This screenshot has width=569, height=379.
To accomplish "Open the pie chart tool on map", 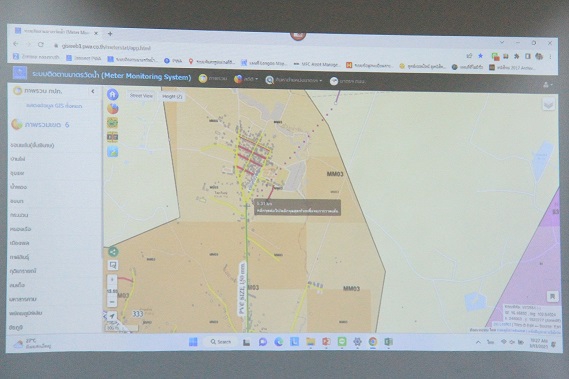I will [x=113, y=109].
